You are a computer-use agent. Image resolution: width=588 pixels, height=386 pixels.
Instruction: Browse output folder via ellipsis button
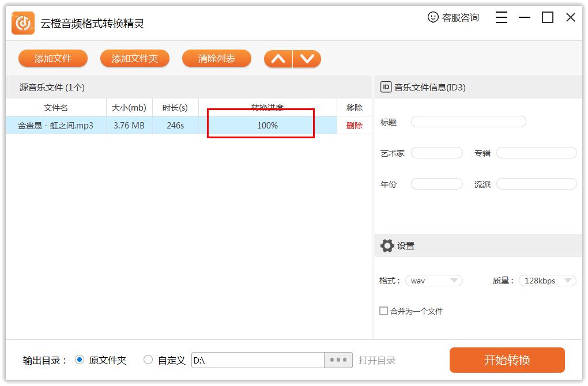340,359
